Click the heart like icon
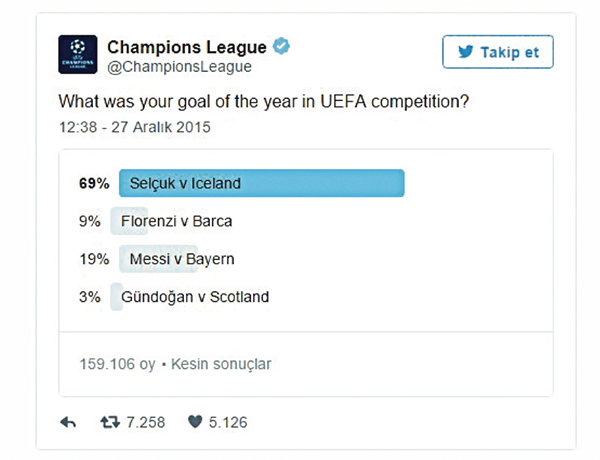 [x=195, y=422]
